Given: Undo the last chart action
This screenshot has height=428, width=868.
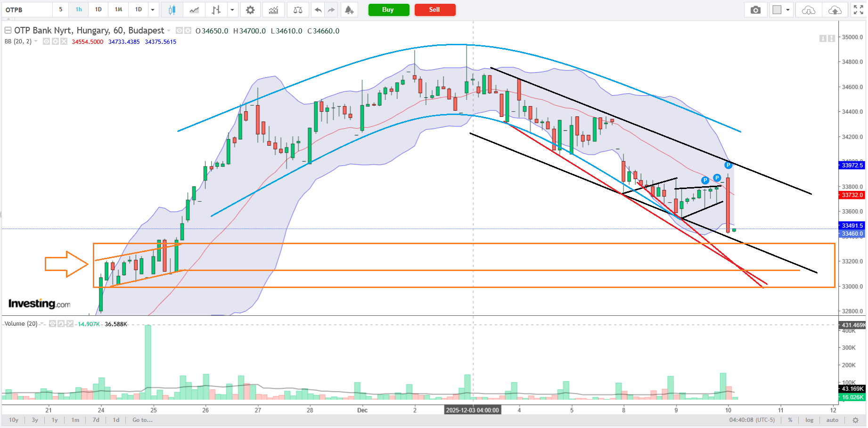Looking at the screenshot, I should point(318,10).
